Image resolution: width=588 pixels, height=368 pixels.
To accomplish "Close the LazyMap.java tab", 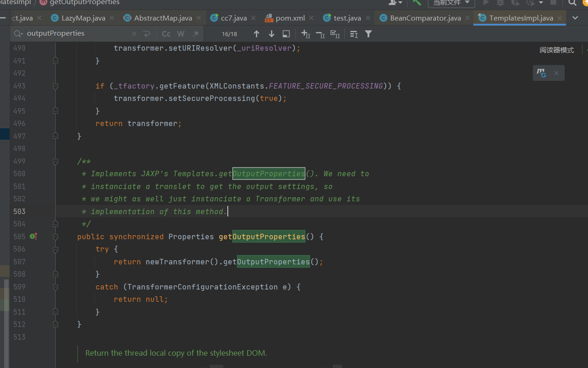I will click(112, 18).
